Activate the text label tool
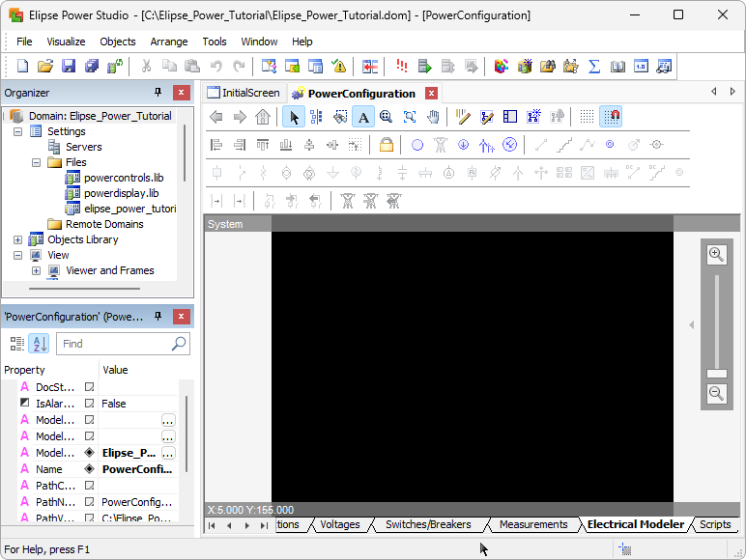 [363, 117]
